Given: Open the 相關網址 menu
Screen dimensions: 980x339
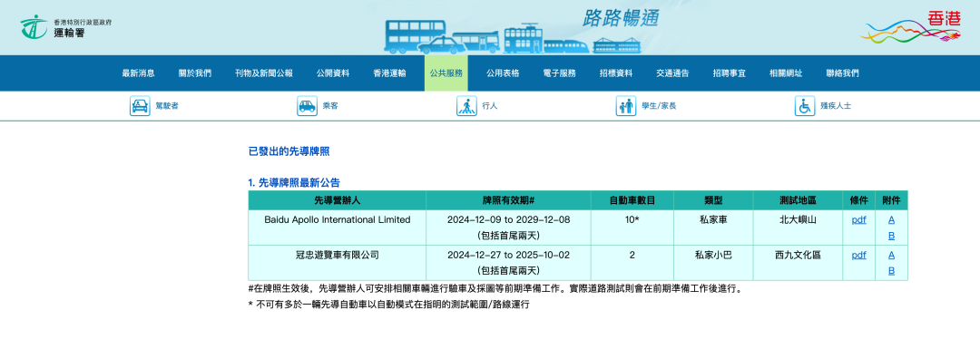Looking at the screenshot, I should 786,73.
